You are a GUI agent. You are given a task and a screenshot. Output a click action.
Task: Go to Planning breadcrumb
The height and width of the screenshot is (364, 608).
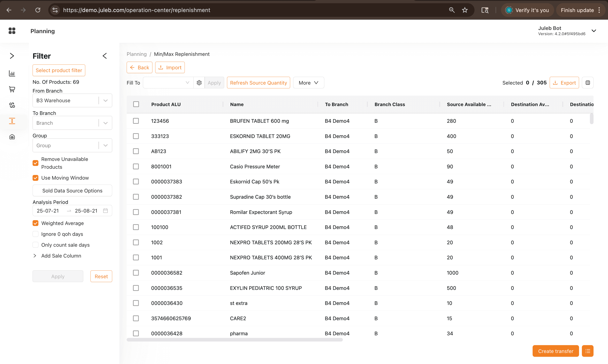coord(137,54)
